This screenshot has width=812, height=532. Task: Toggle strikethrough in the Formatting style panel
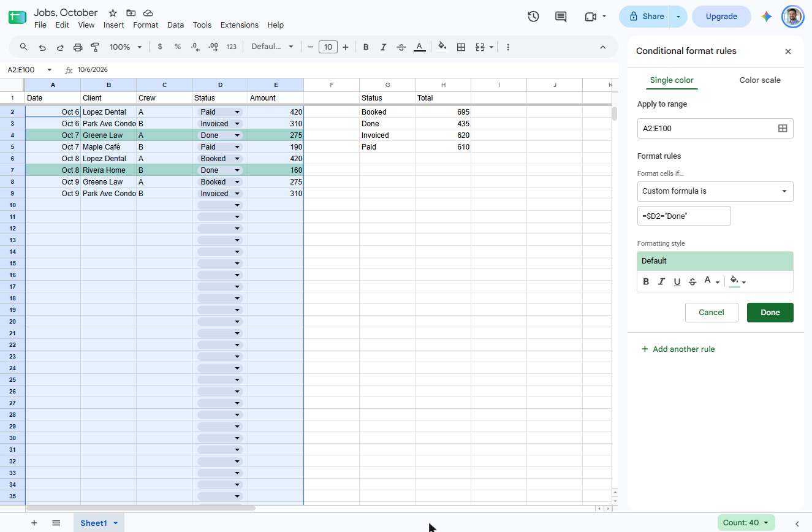(x=692, y=282)
